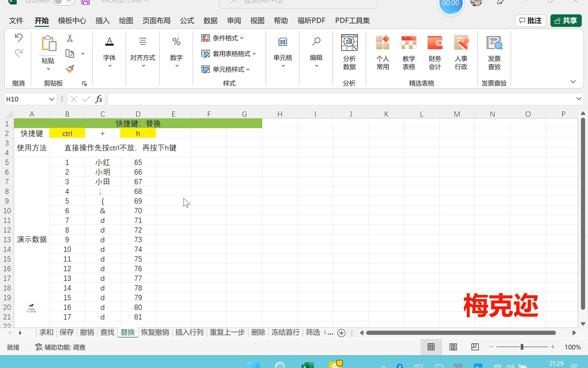Click the save icon in title bar

pos(85,2)
